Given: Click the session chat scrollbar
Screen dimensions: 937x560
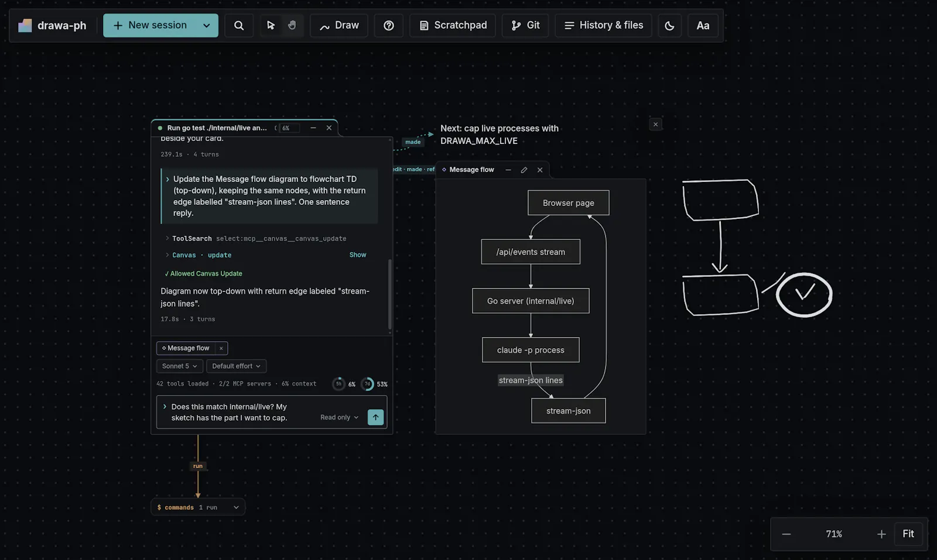Looking at the screenshot, I should click(389, 294).
